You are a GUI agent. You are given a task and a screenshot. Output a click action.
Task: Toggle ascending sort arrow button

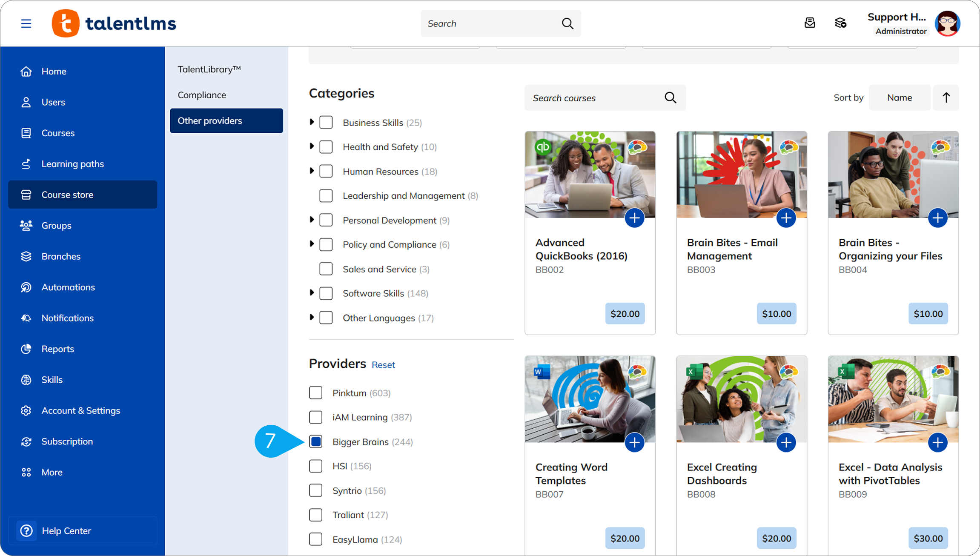point(946,98)
